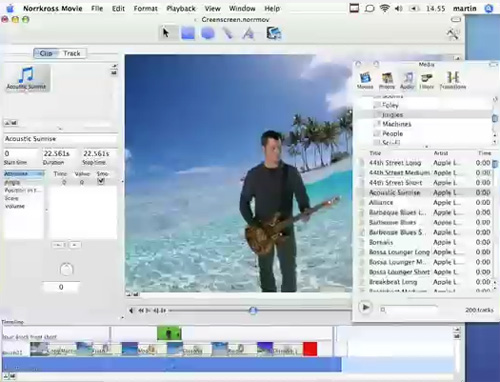Open the Transitions section in Media panel
The height and width of the screenshot is (382, 500).
coord(453,80)
